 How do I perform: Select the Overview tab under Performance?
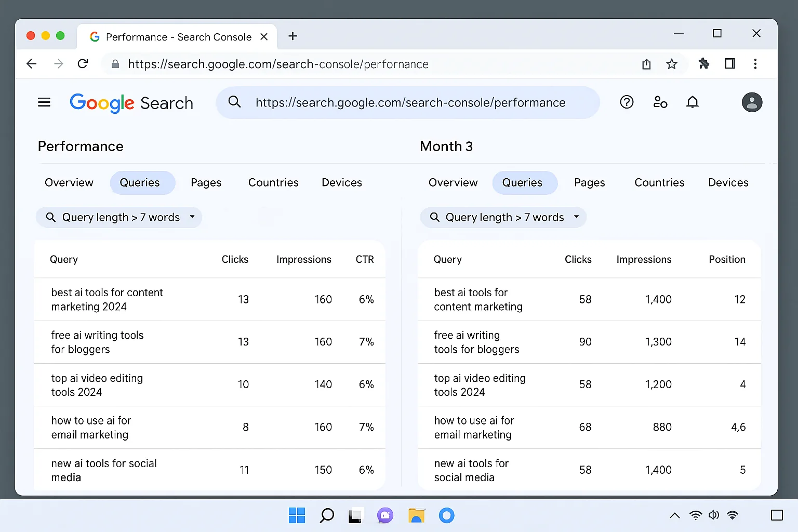69,182
